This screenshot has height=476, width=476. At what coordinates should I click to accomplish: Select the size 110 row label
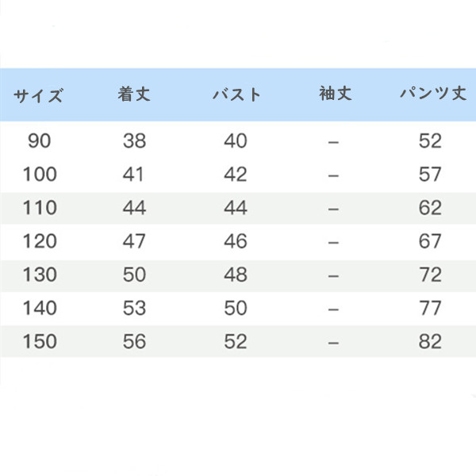pyautogui.click(x=40, y=208)
